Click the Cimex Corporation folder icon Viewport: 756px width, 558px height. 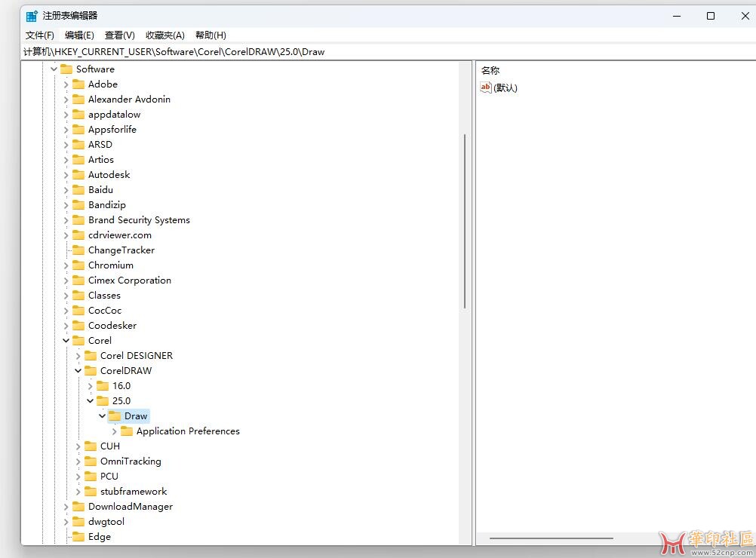tap(78, 281)
